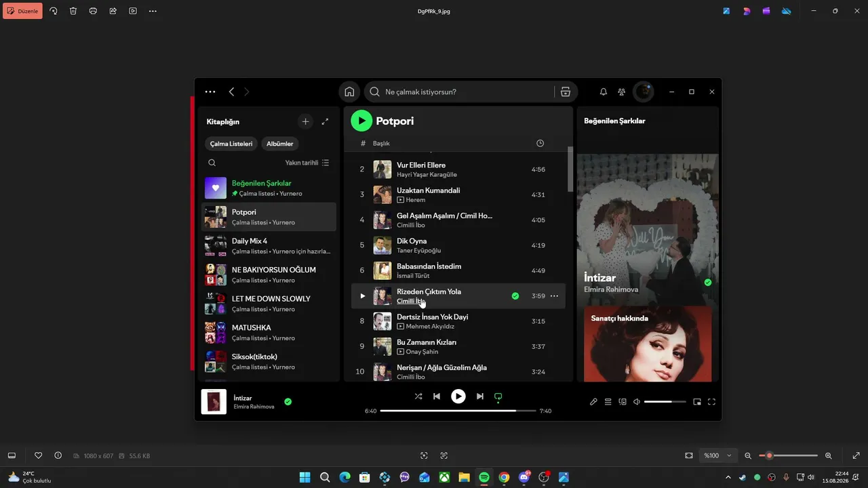This screenshot has height=488, width=868.
Task: Open Daily Mix 4 playlist
Action: [269, 245]
